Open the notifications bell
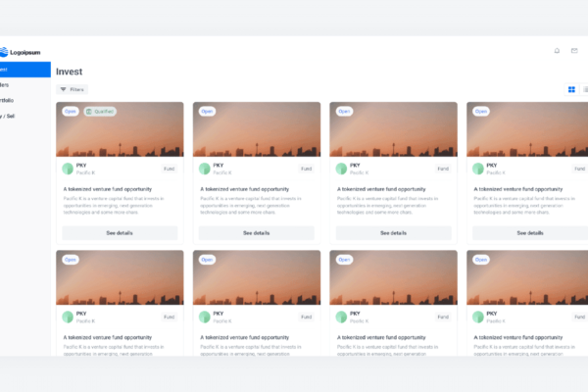 point(557,51)
